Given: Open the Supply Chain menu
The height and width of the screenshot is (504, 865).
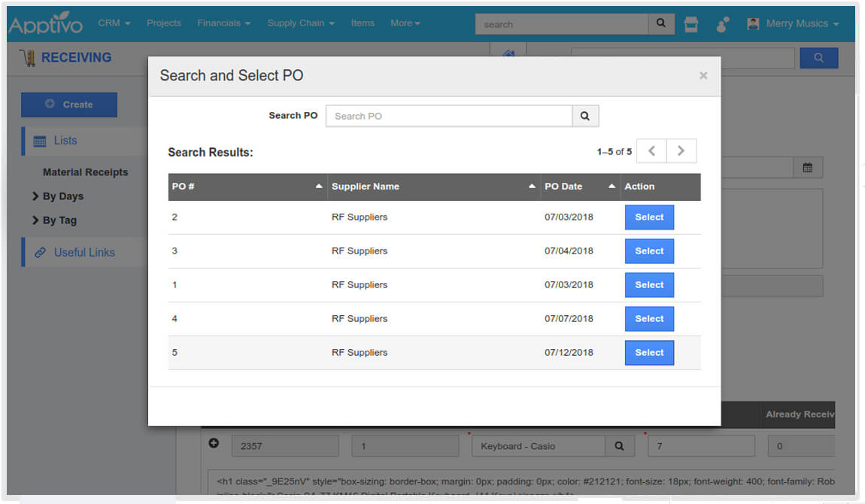Looking at the screenshot, I should click(x=301, y=23).
